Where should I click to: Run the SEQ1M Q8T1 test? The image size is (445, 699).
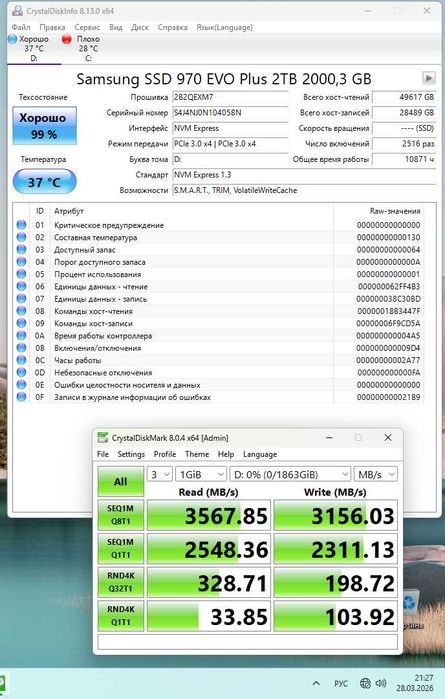121,515
